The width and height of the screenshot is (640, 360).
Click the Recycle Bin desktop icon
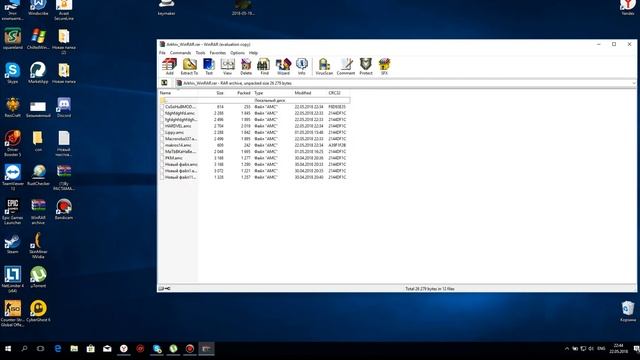coord(628,311)
